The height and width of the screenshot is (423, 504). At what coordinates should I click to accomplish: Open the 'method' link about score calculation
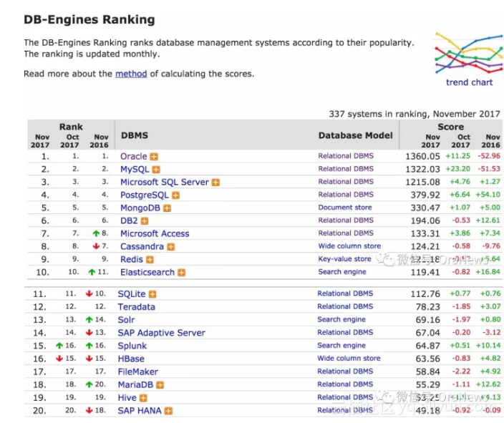point(131,74)
